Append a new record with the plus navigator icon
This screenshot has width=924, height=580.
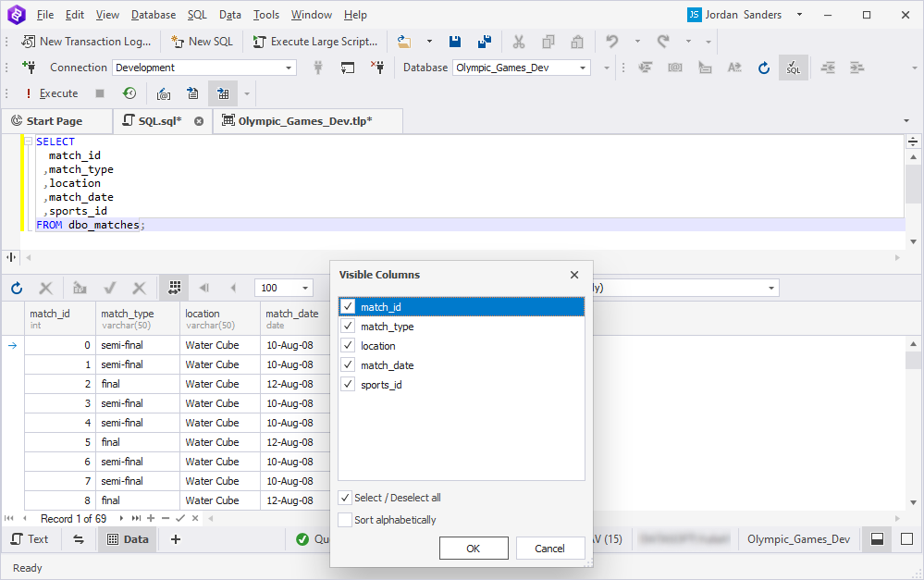151,518
